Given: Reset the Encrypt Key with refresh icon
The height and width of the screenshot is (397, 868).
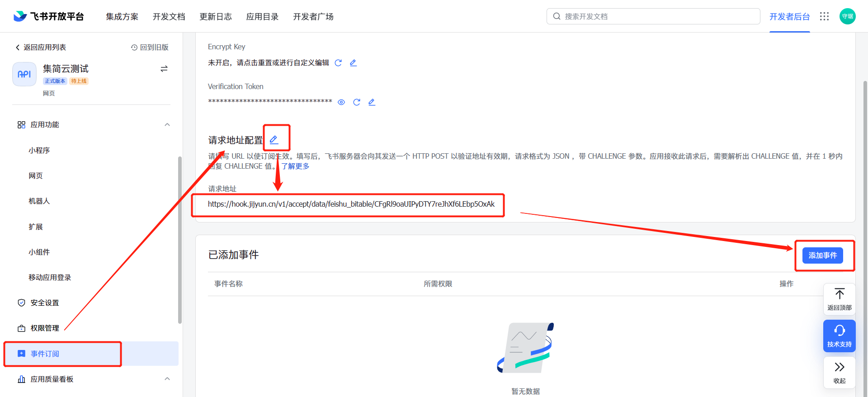Looking at the screenshot, I should [338, 63].
